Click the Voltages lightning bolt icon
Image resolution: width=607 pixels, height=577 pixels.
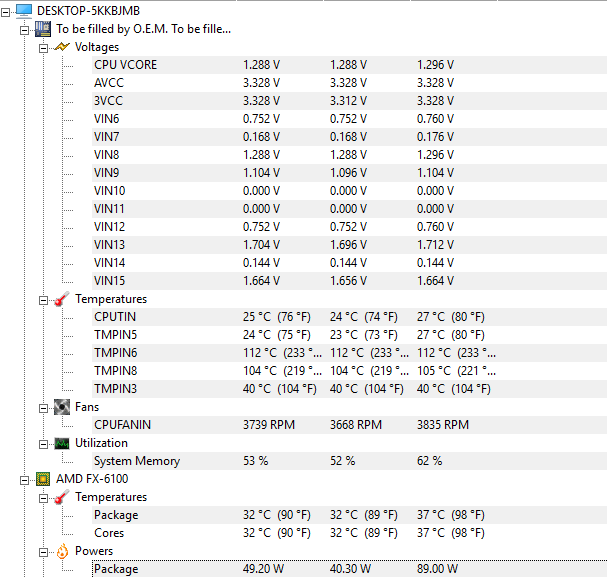tap(62, 47)
